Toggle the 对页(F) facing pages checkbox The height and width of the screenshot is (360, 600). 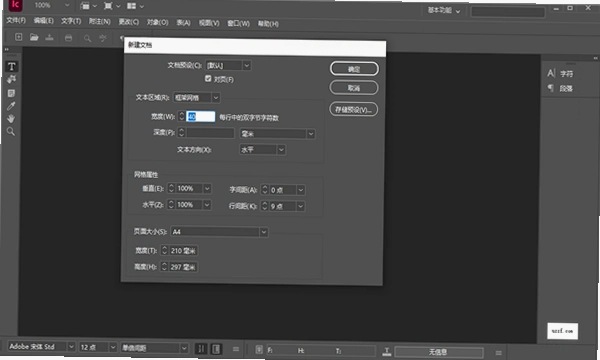pyautogui.click(x=208, y=78)
